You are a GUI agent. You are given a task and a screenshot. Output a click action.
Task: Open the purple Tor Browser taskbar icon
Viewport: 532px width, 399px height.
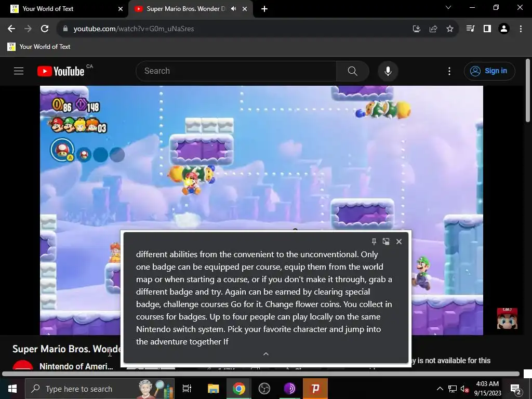pyautogui.click(x=289, y=389)
